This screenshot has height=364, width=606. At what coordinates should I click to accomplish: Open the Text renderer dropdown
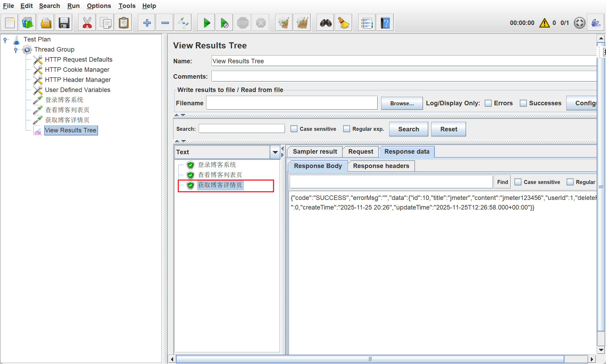[275, 152]
